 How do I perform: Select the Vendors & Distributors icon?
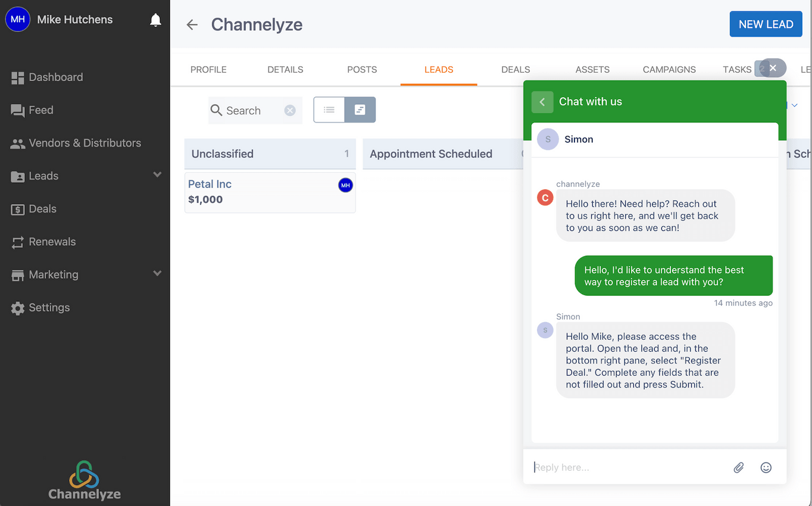pos(17,143)
